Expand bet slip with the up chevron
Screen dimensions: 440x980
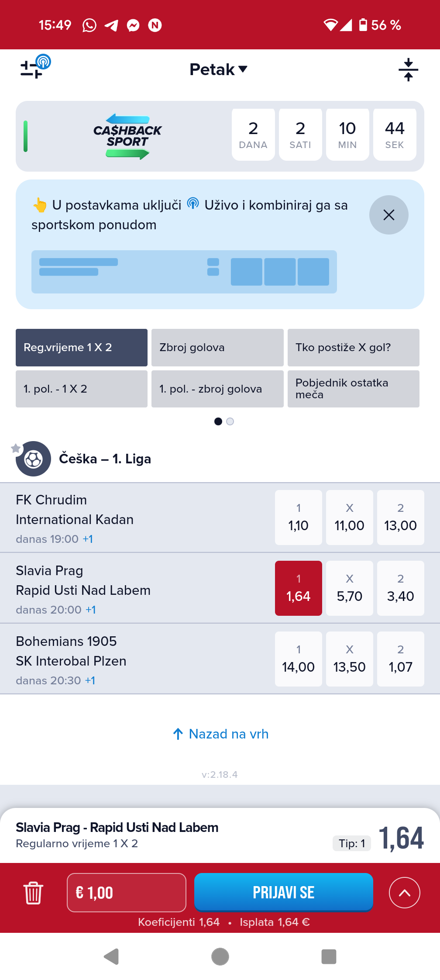[x=405, y=893]
